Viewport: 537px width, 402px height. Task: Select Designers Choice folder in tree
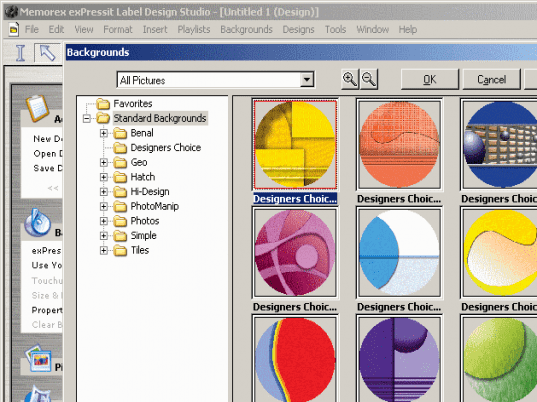[x=166, y=148]
